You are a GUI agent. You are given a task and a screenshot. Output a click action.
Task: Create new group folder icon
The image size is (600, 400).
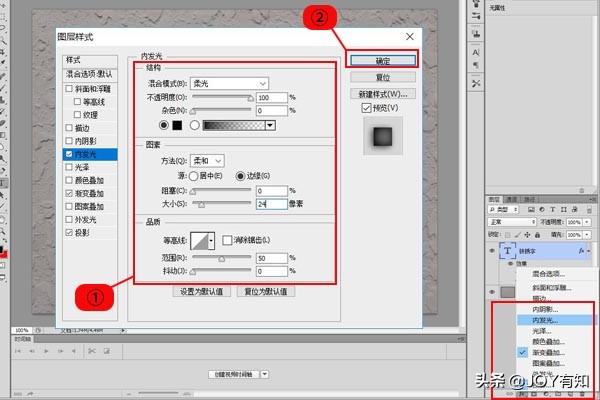(558, 393)
